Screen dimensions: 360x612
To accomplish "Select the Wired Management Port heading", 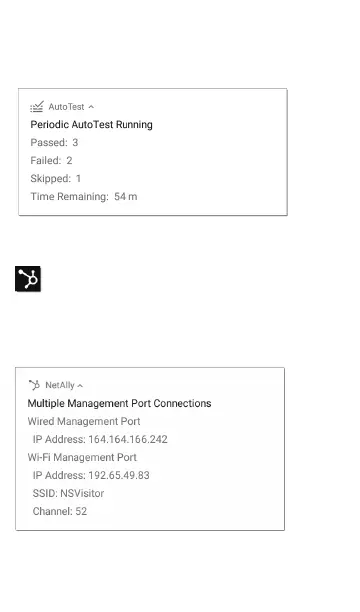I will click(x=84, y=421).
